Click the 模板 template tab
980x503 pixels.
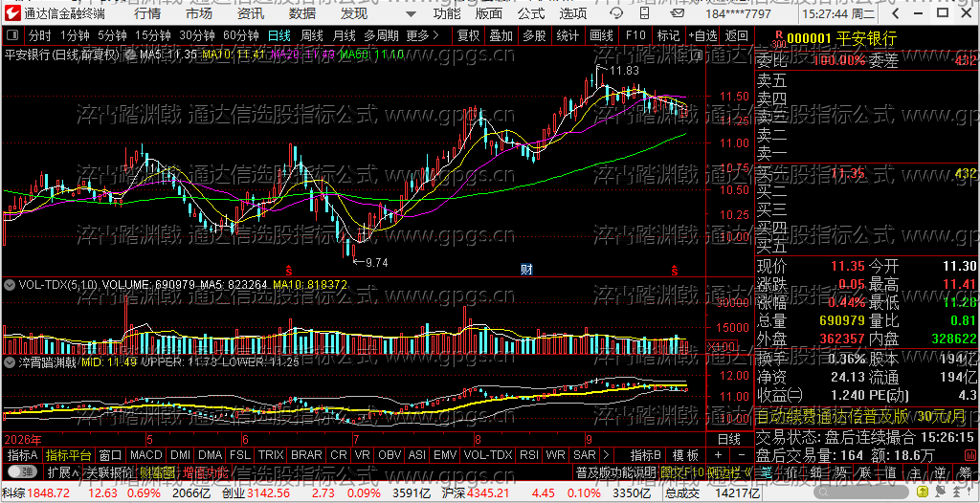[685, 455]
